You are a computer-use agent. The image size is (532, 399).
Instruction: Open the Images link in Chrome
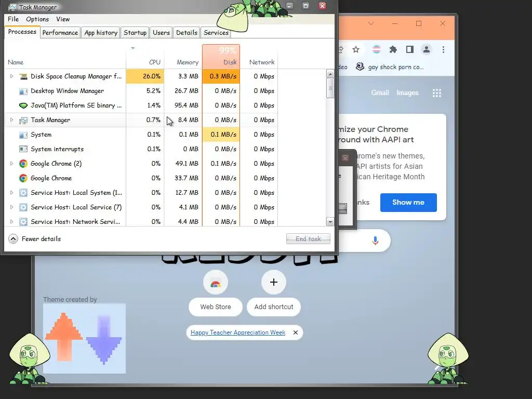[407, 92]
